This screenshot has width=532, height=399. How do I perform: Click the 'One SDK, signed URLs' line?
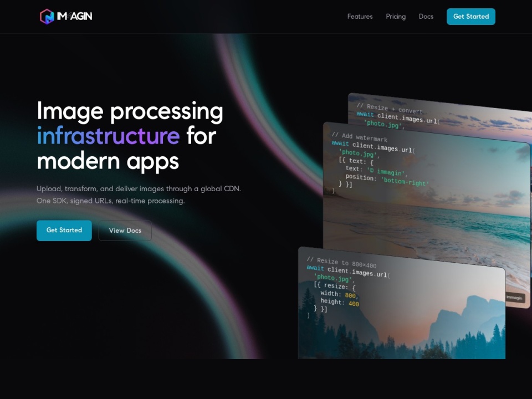pyautogui.click(x=111, y=201)
